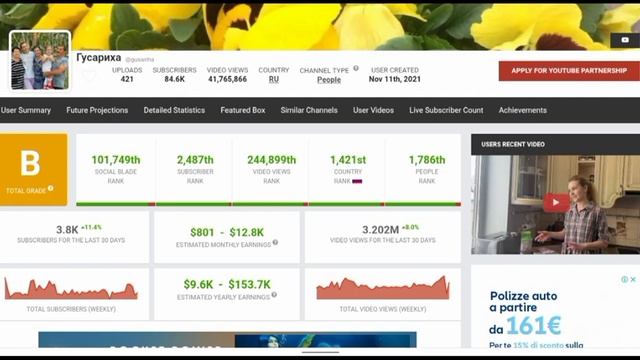
Task: Open the Detailed Statistics tab
Action: pyautogui.click(x=174, y=110)
